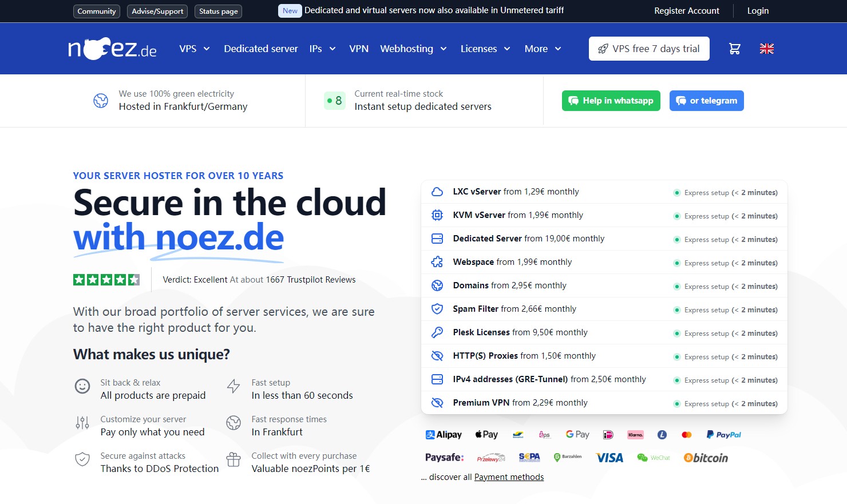Screen dimensions: 847x504
Task: Click the real-time stock count 8 badge
Action: (x=334, y=101)
